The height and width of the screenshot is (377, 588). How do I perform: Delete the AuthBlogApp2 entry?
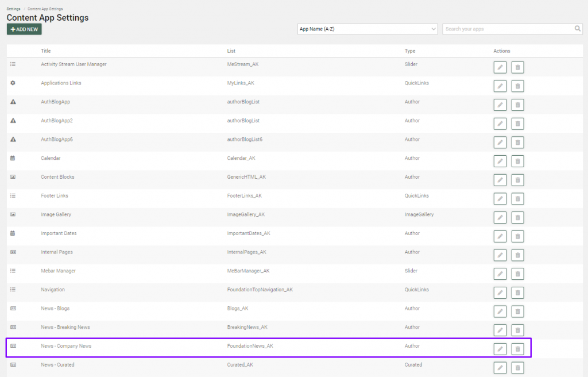click(517, 124)
